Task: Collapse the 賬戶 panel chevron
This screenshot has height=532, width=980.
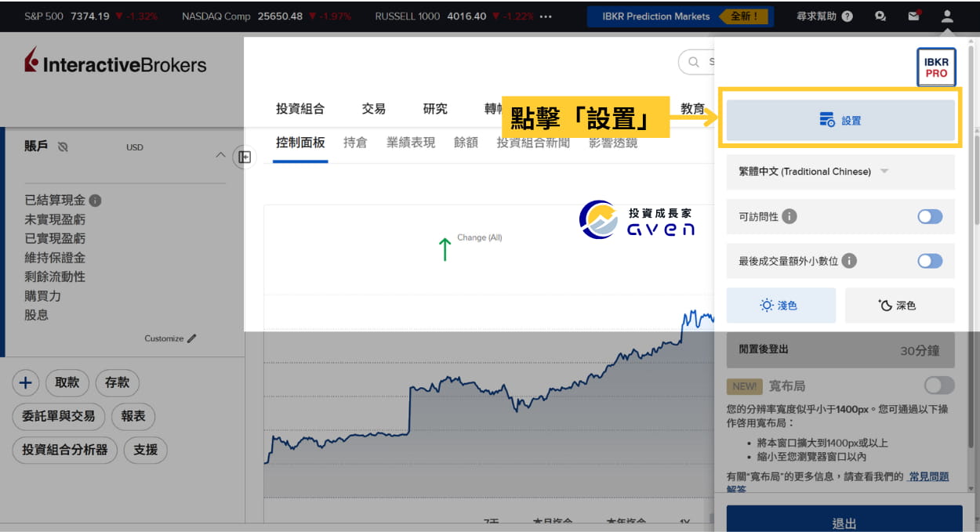Action: pos(220,154)
